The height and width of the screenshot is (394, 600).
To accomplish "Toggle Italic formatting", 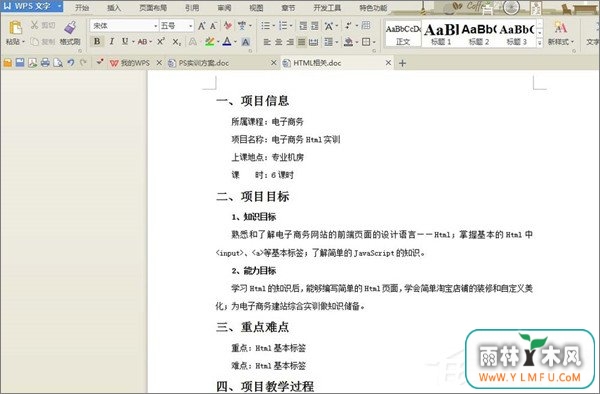I will [x=111, y=41].
